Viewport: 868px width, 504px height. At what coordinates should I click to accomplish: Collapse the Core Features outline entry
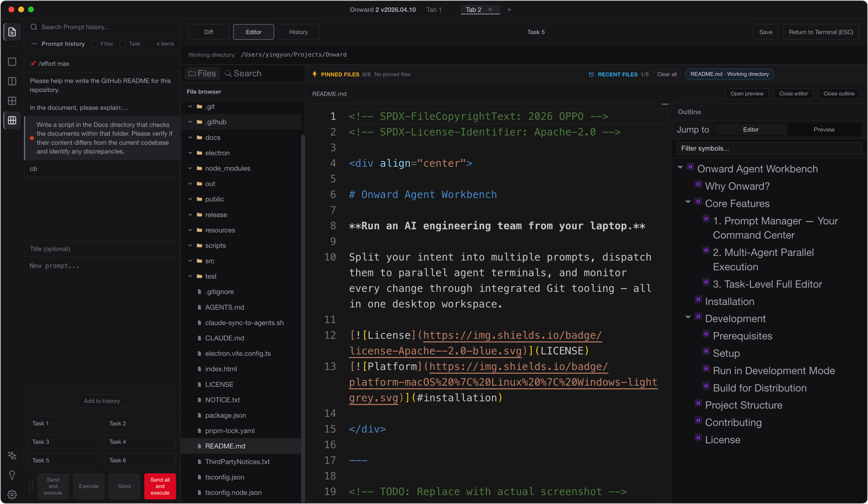click(x=688, y=203)
